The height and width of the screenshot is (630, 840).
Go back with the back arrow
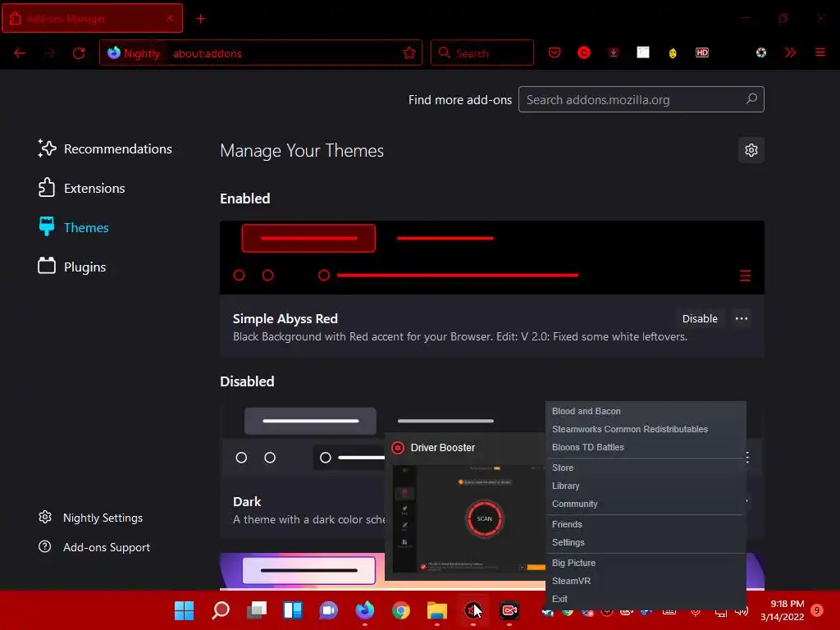coord(20,53)
